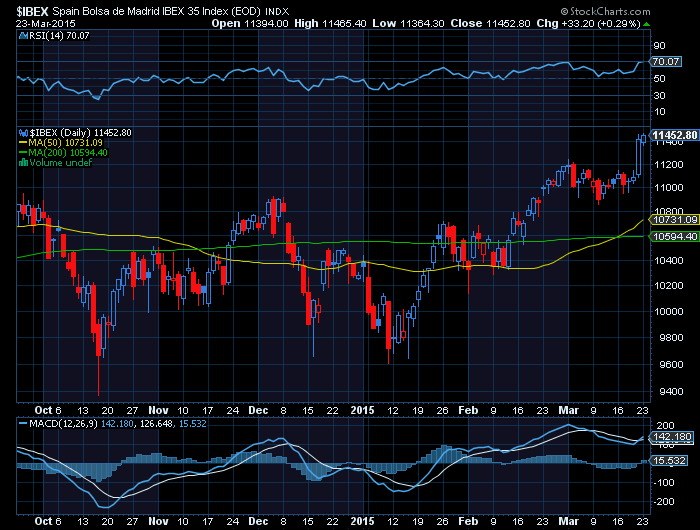Click the 11200 price axis label
The image size is (700, 530).
pos(668,165)
